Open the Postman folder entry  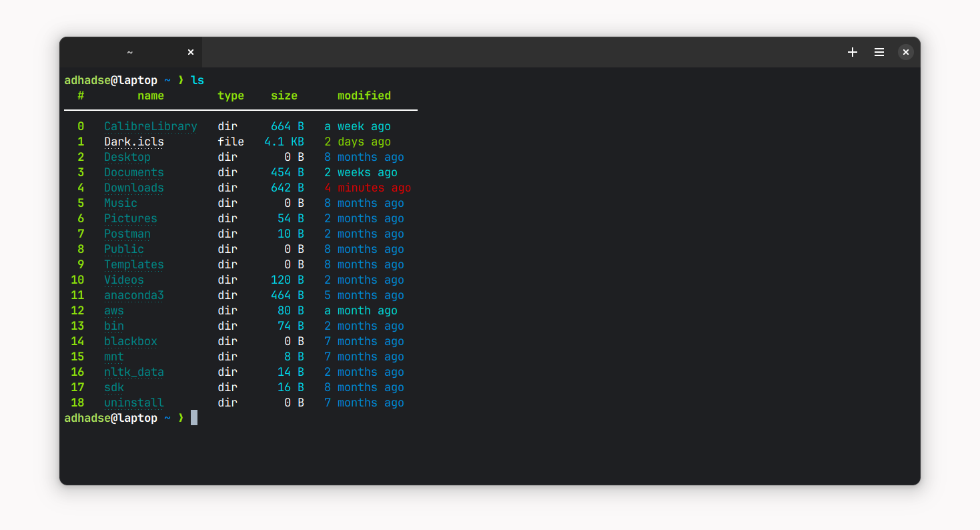pyautogui.click(x=127, y=234)
